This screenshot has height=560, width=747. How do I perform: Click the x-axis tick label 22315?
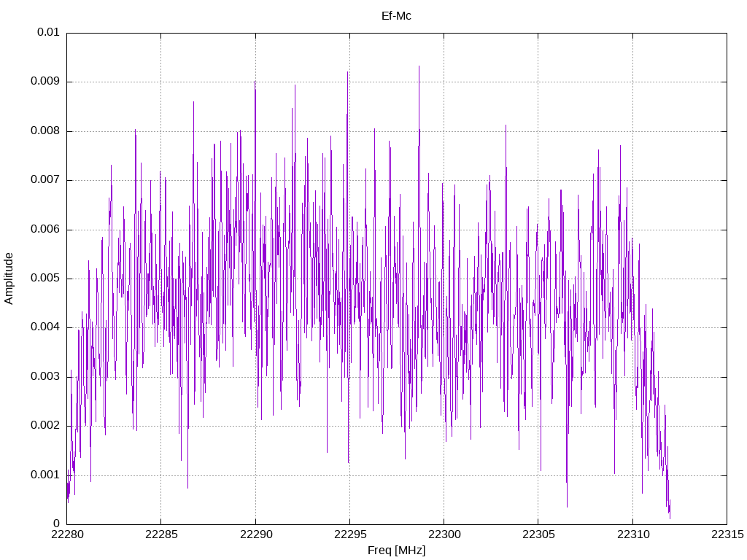click(727, 534)
